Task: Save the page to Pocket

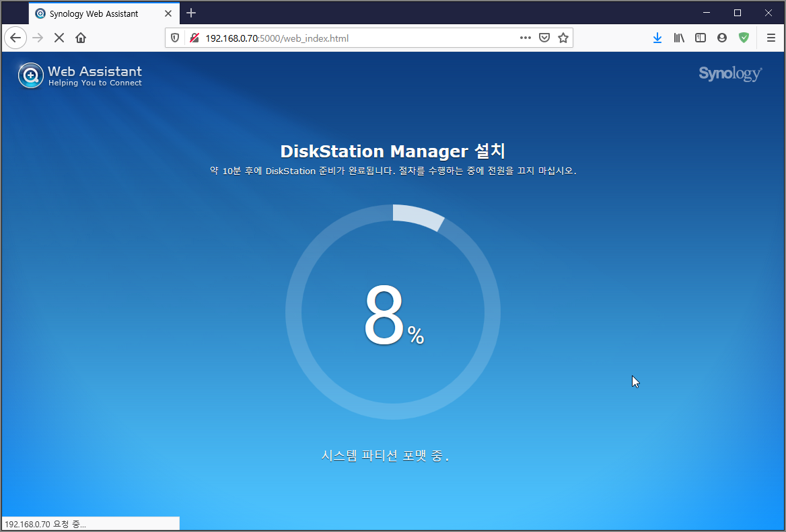Action: click(x=544, y=38)
